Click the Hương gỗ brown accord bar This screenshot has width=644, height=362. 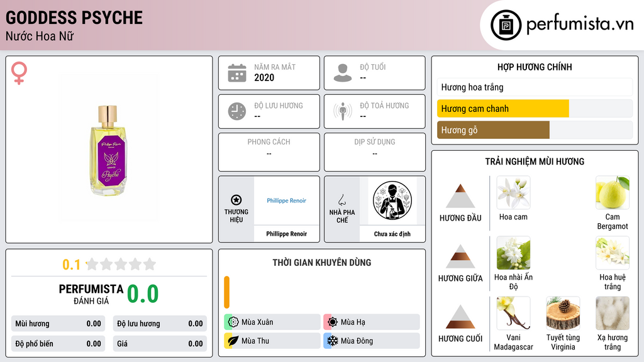[x=493, y=130]
